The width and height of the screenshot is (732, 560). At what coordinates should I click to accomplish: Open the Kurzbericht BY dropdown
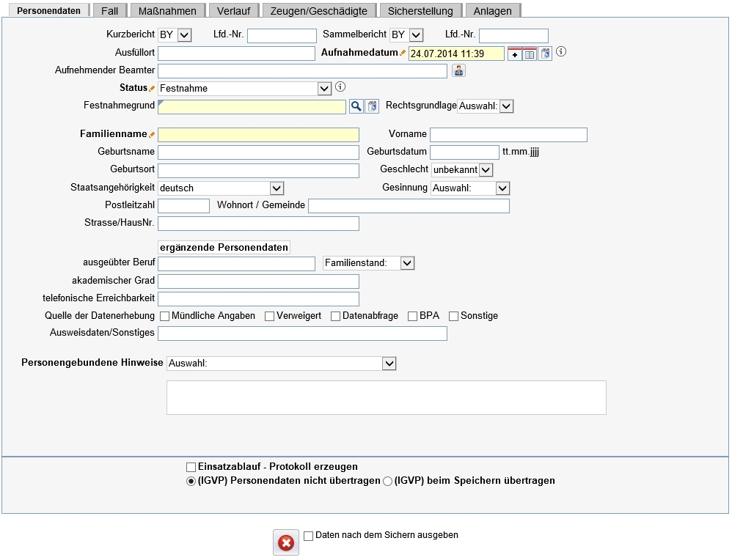tap(175, 35)
